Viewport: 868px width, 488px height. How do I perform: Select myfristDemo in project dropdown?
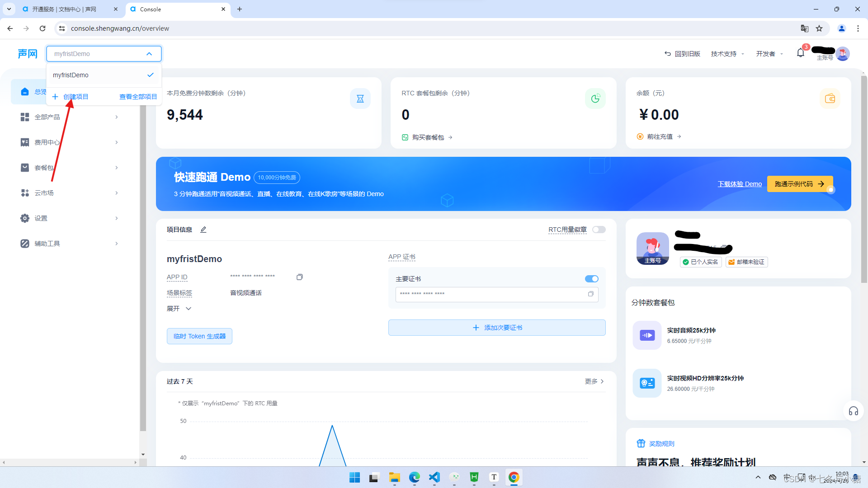(104, 75)
